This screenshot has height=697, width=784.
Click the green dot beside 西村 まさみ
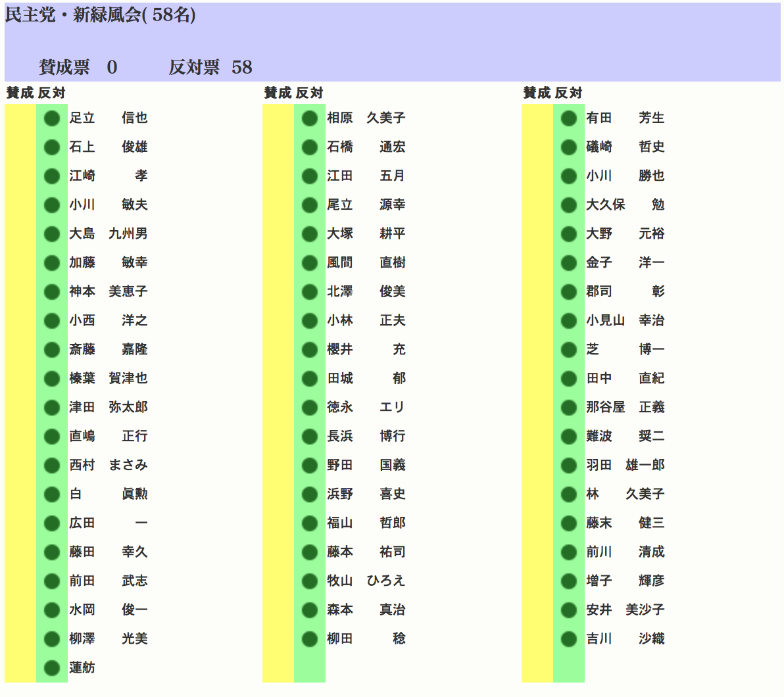[x=52, y=466]
